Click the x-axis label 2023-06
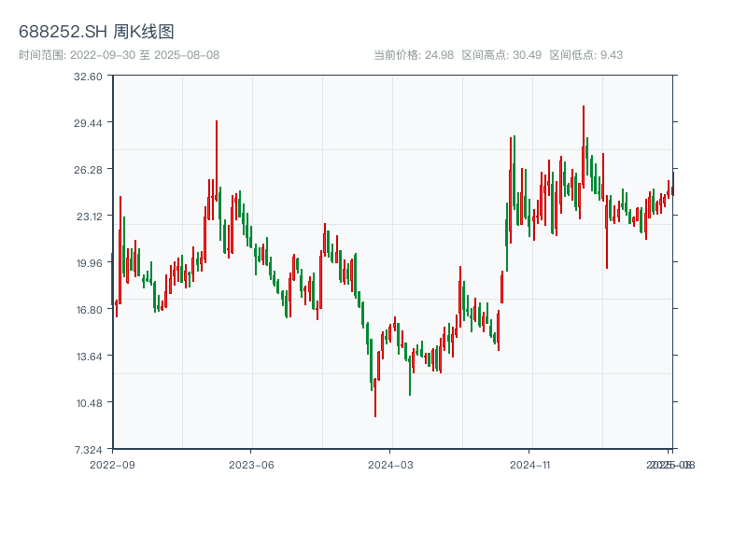The width and height of the screenshot is (747, 560). (251, 465)
